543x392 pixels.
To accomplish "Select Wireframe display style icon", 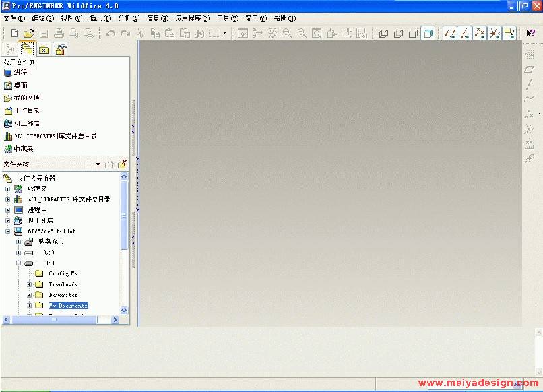I will click(x=383, y=34).
